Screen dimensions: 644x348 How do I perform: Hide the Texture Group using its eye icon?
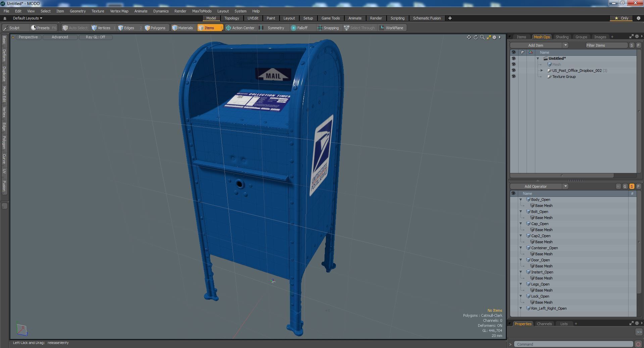click(514, 76)
